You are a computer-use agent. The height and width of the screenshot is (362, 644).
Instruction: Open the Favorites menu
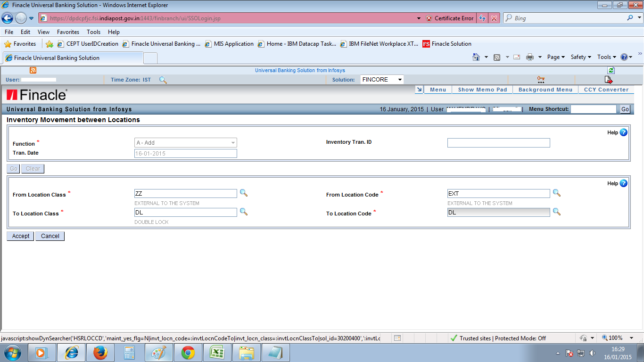tap(67, 32)
